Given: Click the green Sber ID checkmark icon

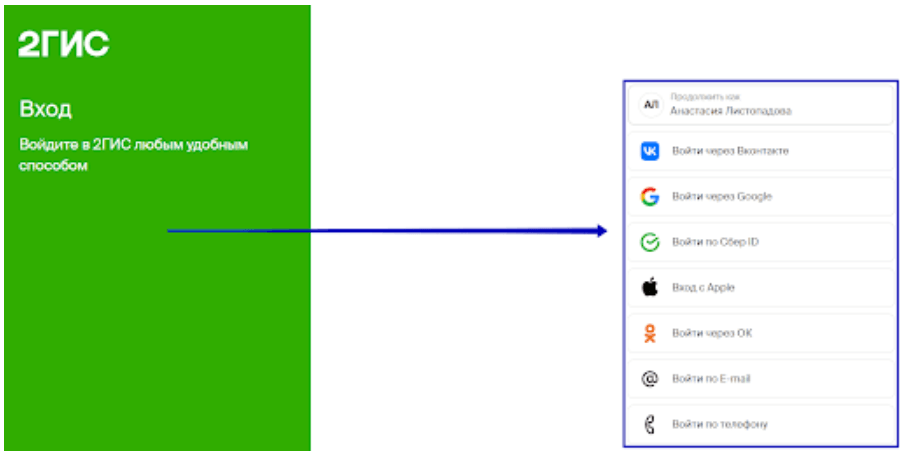Looking at the screenshot, I should click(x=650, y=242).
